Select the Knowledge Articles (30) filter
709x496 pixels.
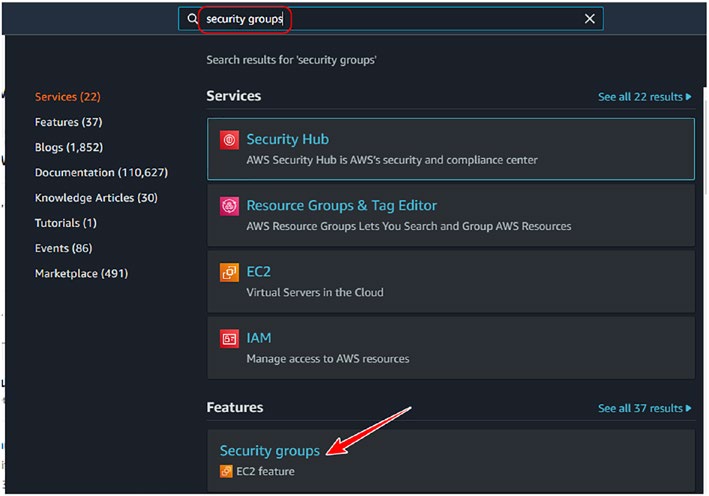96,198
